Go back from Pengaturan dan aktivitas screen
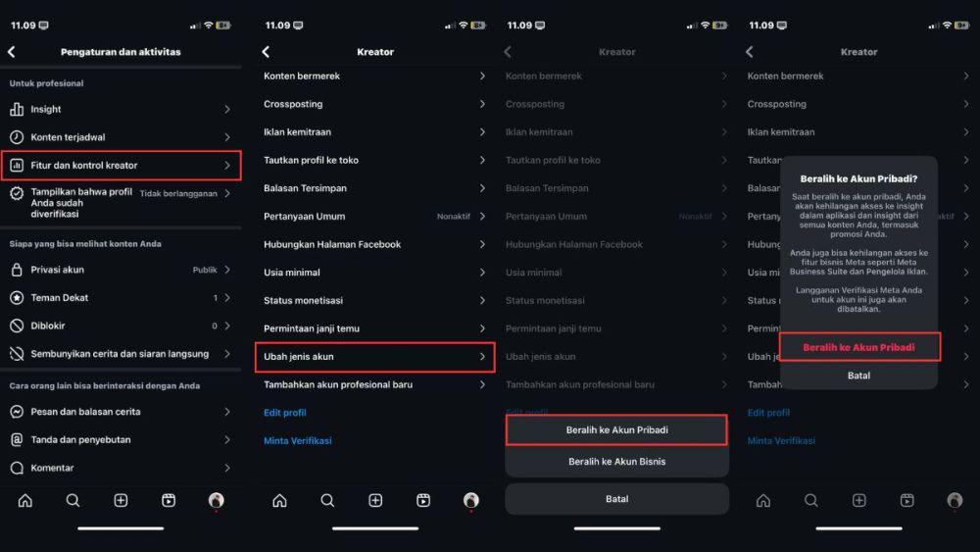Screen dimensions: 980x552 click(12, 52)
